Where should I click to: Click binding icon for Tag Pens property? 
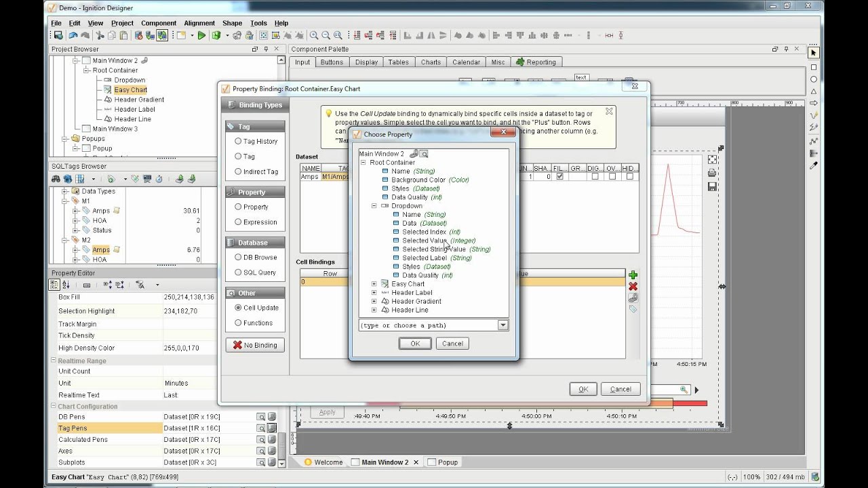(272, 428)
